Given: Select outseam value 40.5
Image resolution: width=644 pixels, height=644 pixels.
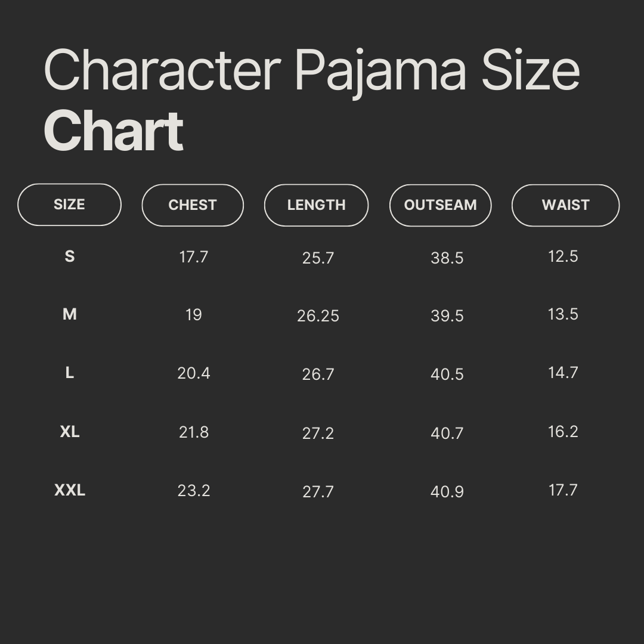Looking at the screenshot, I should (447, 374).
